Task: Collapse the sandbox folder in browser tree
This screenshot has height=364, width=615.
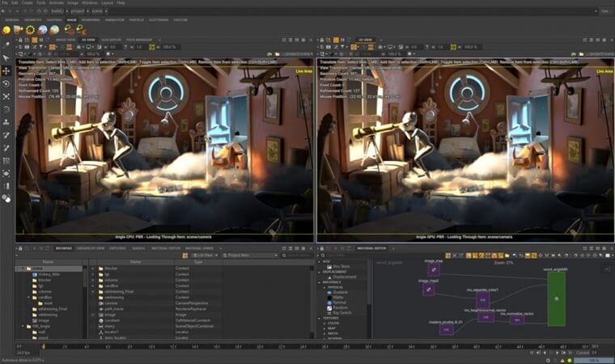Action: click(x=29, y=298)
